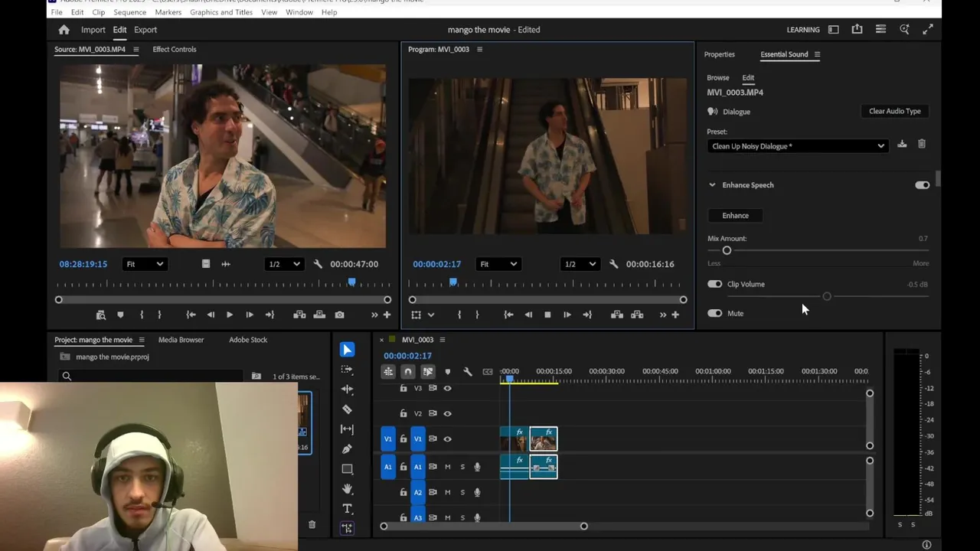Open the Preset dropdown Clean Up Noisy Dialogue
980x551 pixels.
click(x=797, y=146)
